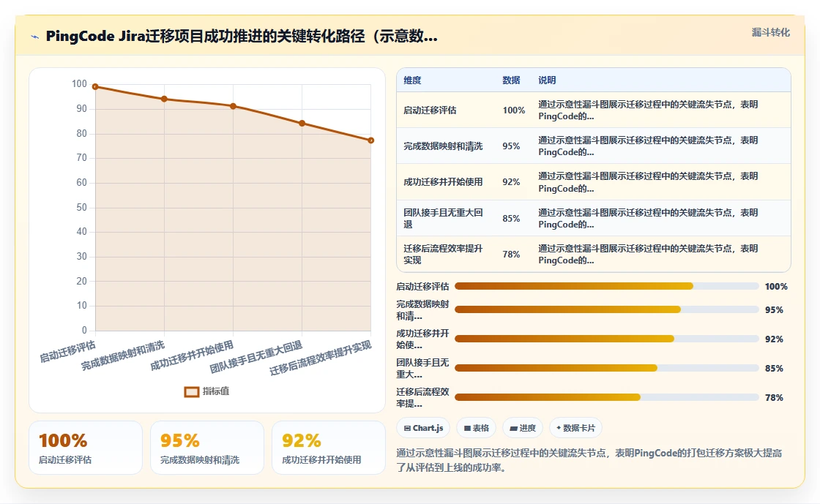
Task: Select the 表格 badge
Action: point(477,428)
